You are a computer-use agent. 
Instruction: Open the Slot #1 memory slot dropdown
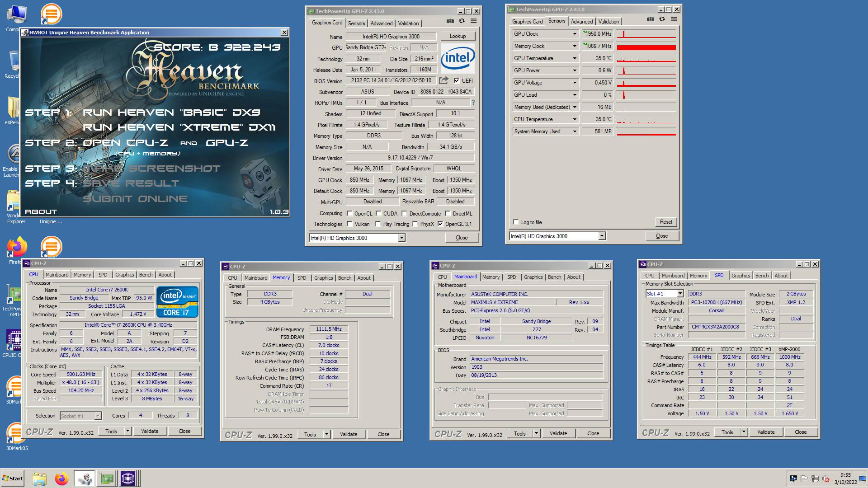[x=679, y=294]
